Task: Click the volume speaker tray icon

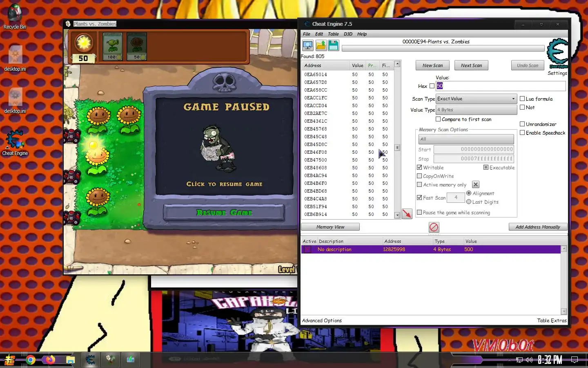Action: click(529, 360)
